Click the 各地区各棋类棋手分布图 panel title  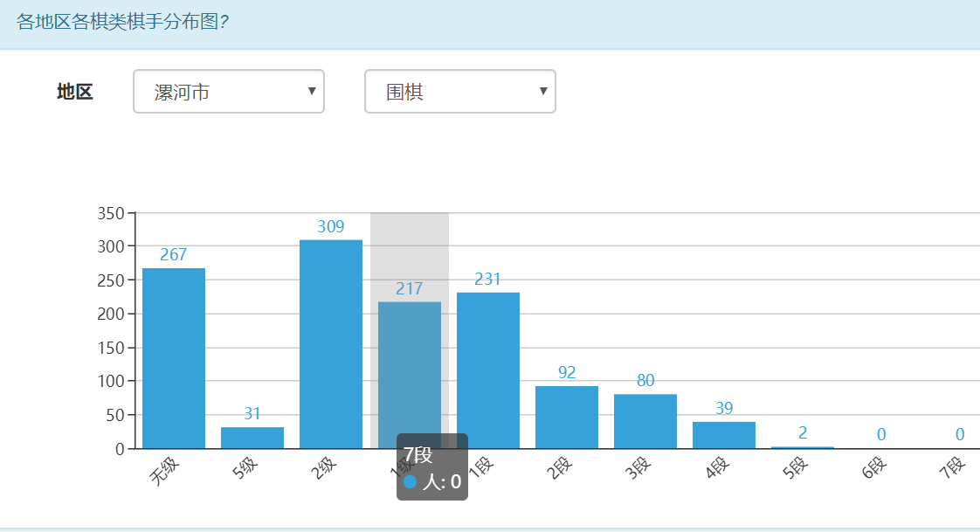(122, 22)
